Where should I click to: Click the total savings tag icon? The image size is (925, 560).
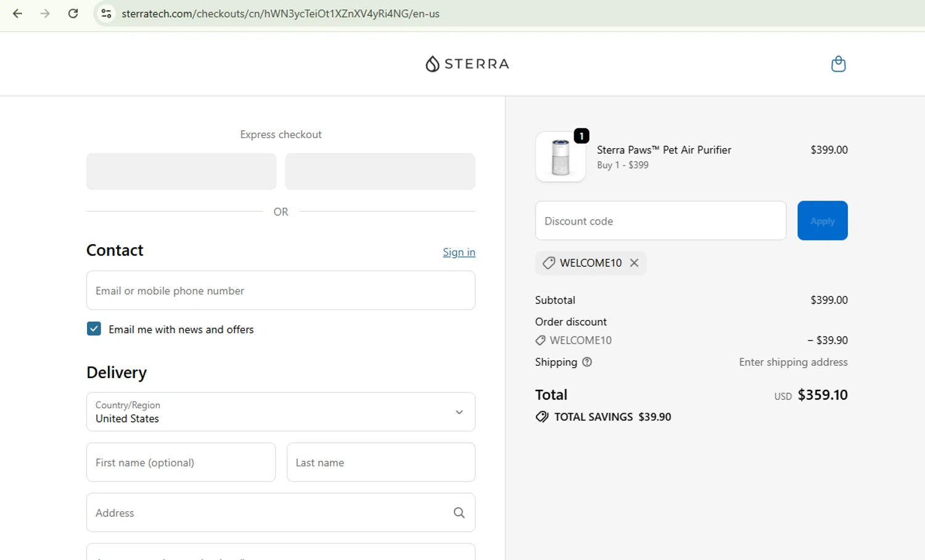[542, 417]
